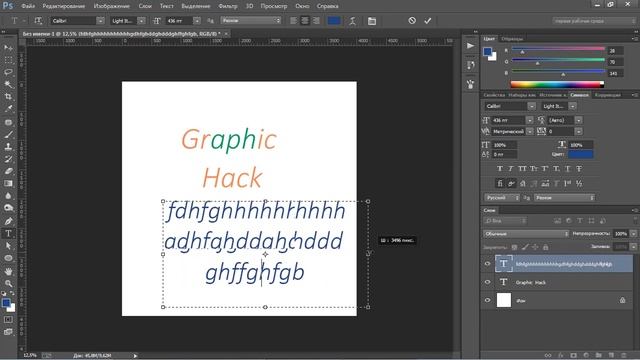Select the Eraser tool
The height and width of the screenshot is (360, 640).
click(8, 171)
